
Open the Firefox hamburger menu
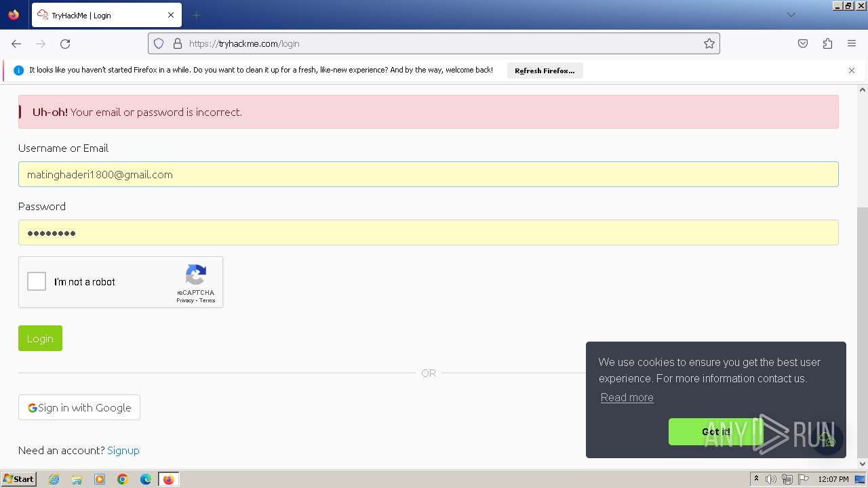point(852,43)
